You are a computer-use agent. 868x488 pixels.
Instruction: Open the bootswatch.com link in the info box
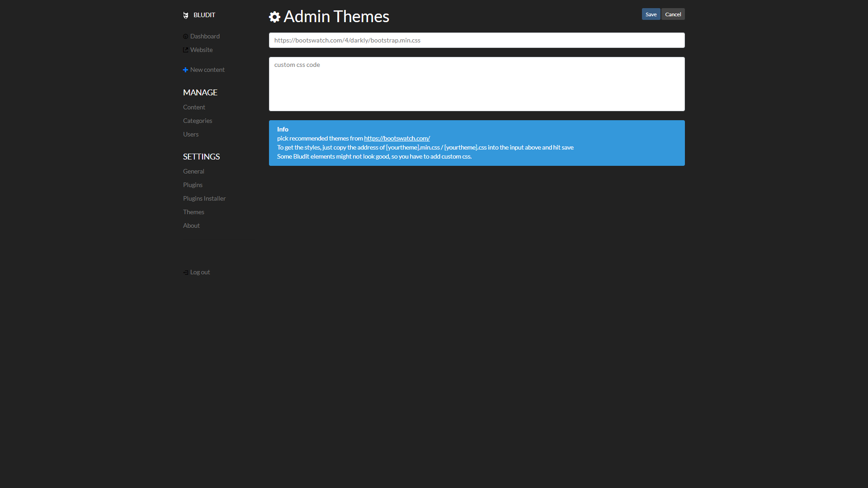pos(396,138)
